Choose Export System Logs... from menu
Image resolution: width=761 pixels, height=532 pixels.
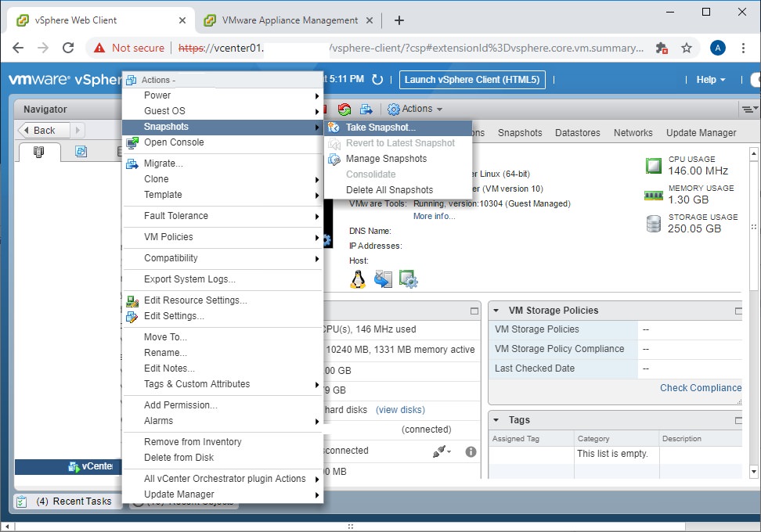222,279
